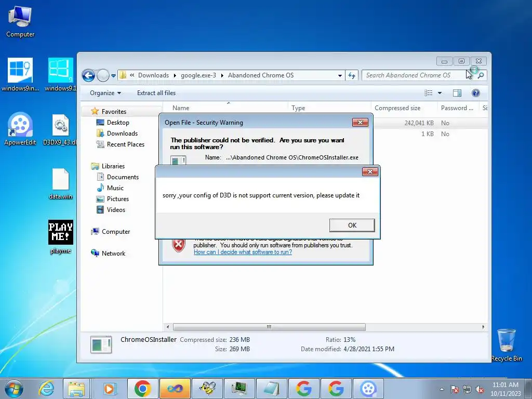Show hidden tray icons arrow
Viewport: 532px width, 399px height.
[x=442, y=389]
